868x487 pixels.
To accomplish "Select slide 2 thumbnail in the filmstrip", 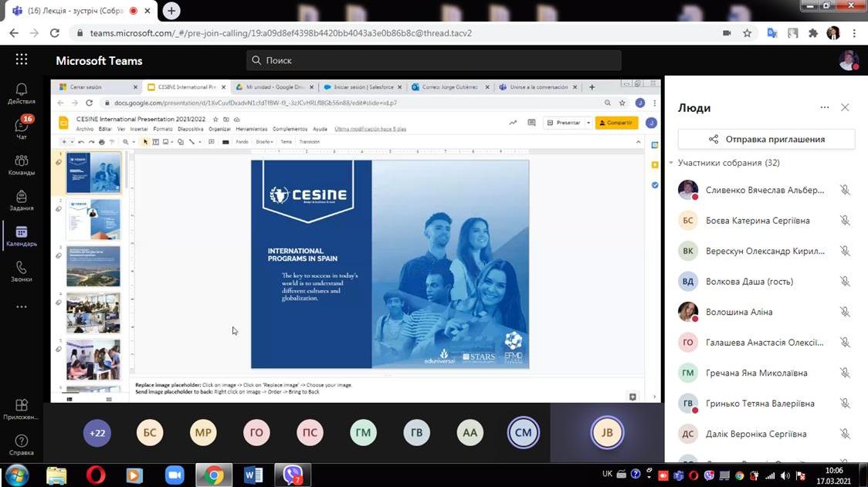I will [x=93, y=220].
